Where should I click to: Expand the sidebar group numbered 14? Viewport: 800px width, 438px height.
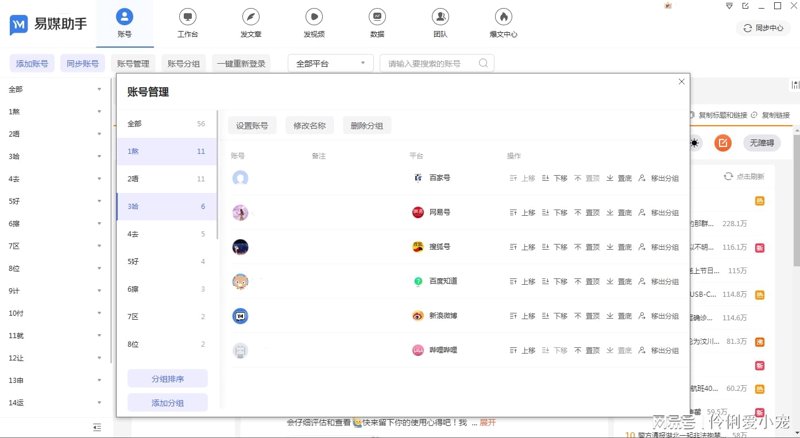click(x=99, y=403)
